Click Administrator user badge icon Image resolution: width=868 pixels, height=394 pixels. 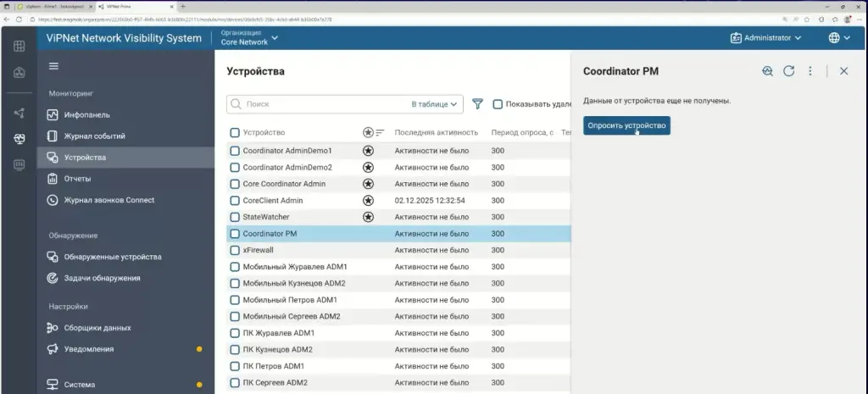tap(736, 38)
